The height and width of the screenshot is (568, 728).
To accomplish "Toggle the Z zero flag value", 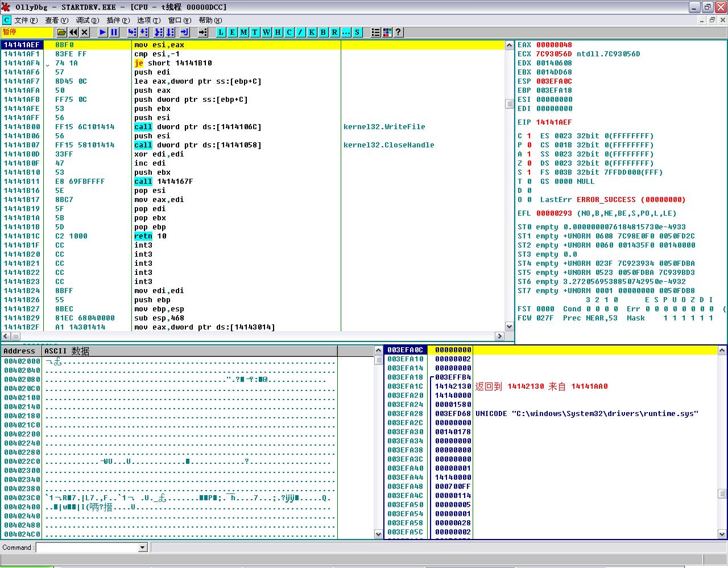I will pyautogui.click(x=529, y=163).
